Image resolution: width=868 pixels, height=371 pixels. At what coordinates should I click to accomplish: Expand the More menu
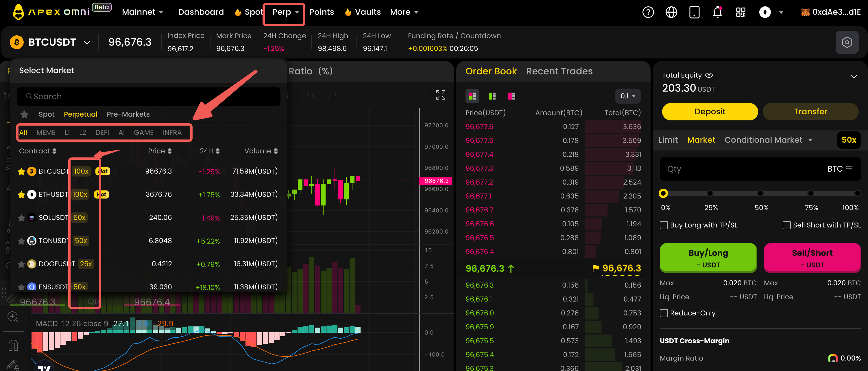(x=404, y=12)
